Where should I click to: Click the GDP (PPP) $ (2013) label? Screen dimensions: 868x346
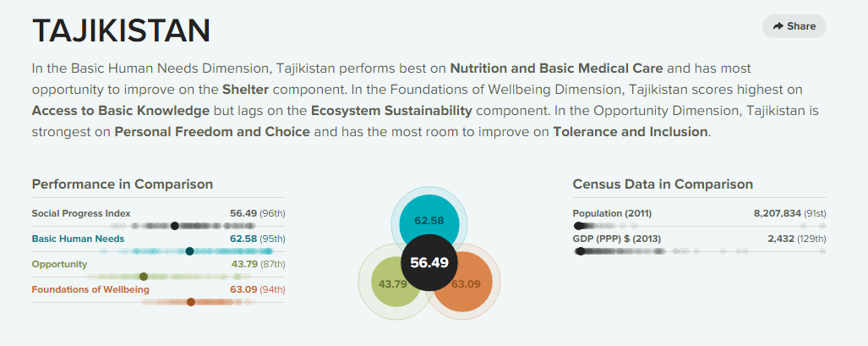[617, 239]
